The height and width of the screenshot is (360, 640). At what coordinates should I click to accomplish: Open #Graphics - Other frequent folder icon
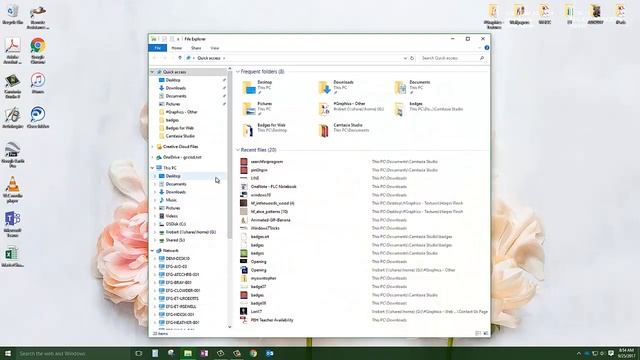pyautogui.click(x=324, y=109)
